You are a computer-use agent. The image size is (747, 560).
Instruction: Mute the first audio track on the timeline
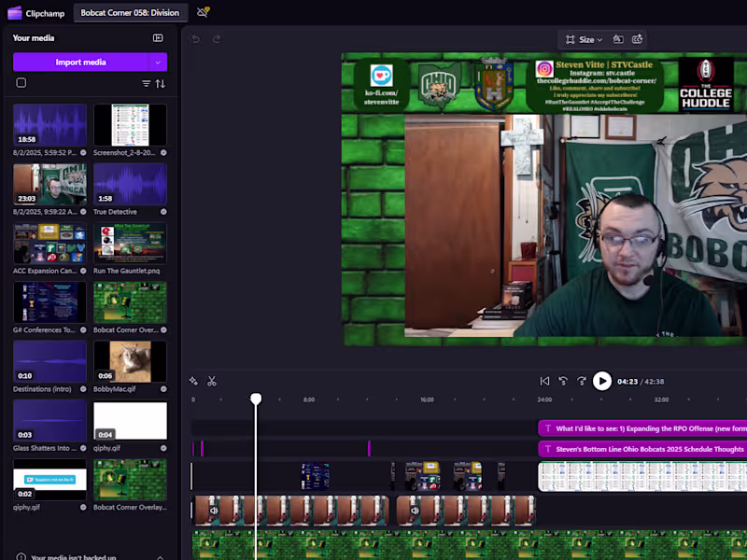click(214, 510)
